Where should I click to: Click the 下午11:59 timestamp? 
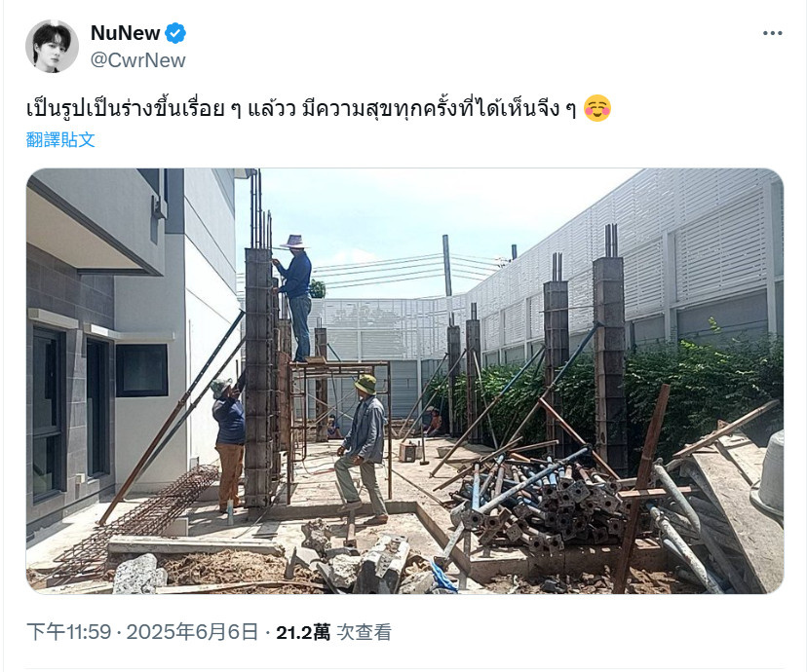(69, 632)
